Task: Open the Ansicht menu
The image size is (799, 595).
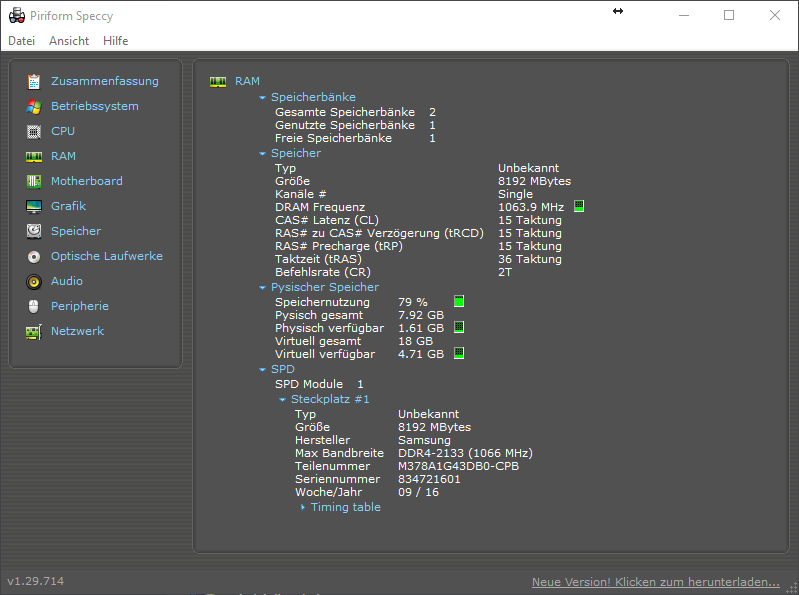Action: point(69,41)
